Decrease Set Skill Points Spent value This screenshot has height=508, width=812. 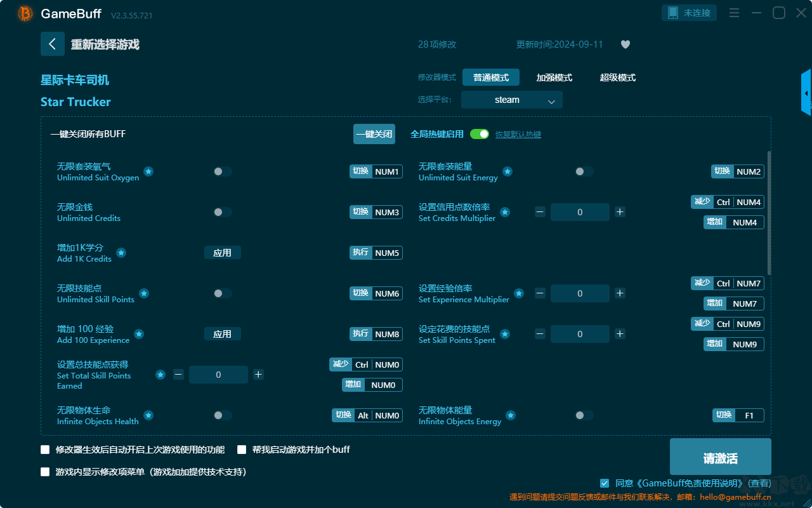coord(540,334)
